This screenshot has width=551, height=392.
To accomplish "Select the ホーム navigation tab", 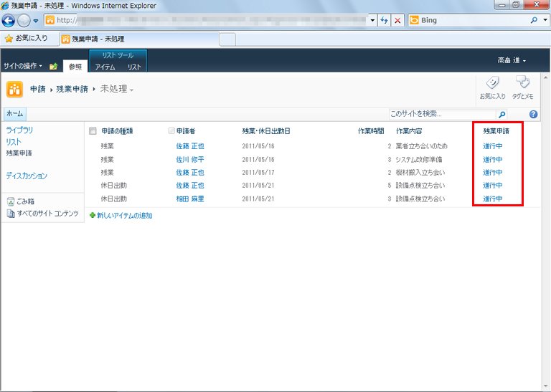I will pyautogui.click(x=15, y=113).
